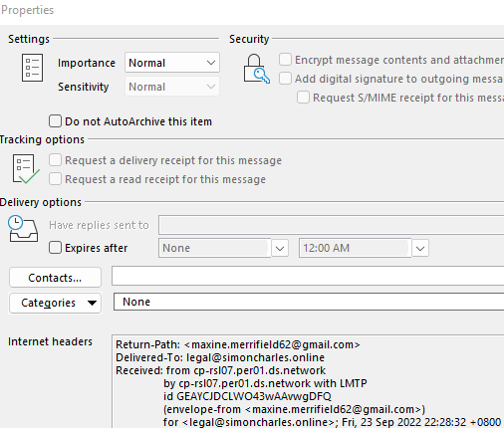Open the Sensitivity dropdown

172,87
